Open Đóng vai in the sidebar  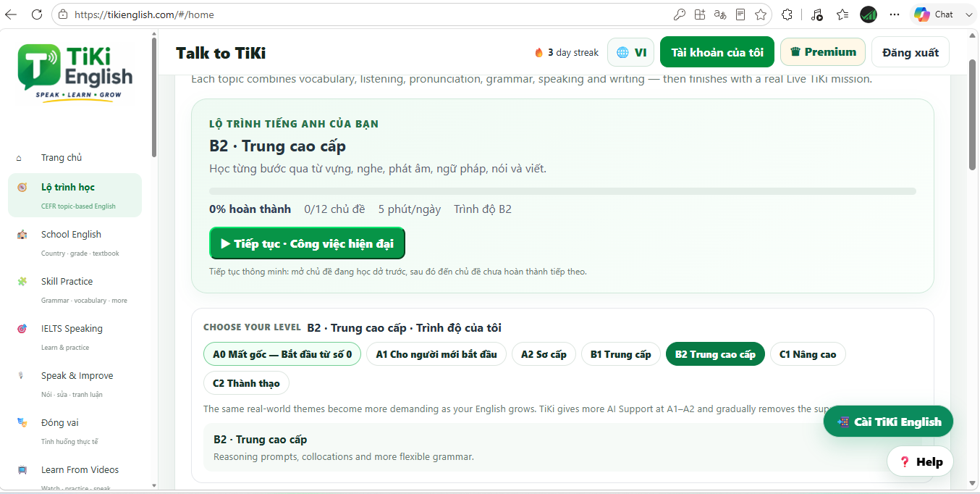click(x=75, y=431)
